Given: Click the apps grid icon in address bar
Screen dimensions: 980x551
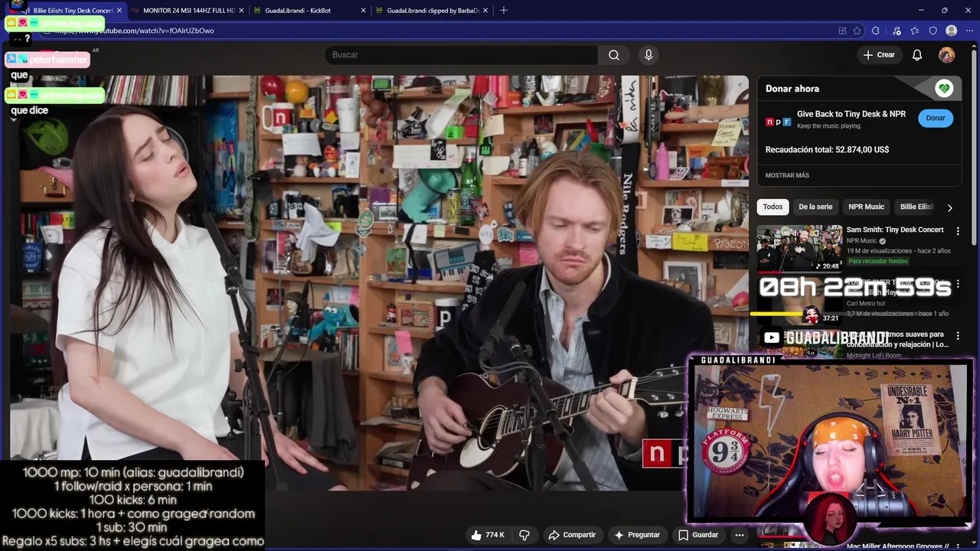Looking at the screenshot, I should click(x=842, y=31).
